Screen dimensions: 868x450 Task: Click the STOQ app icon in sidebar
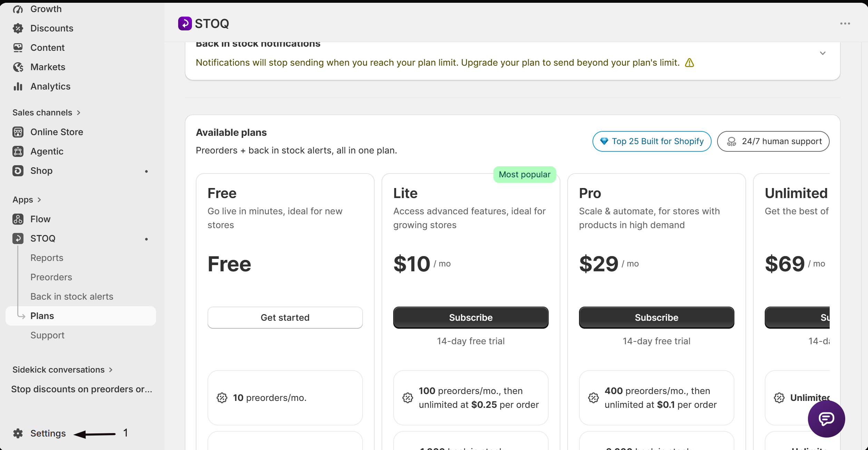pos(18,238)
